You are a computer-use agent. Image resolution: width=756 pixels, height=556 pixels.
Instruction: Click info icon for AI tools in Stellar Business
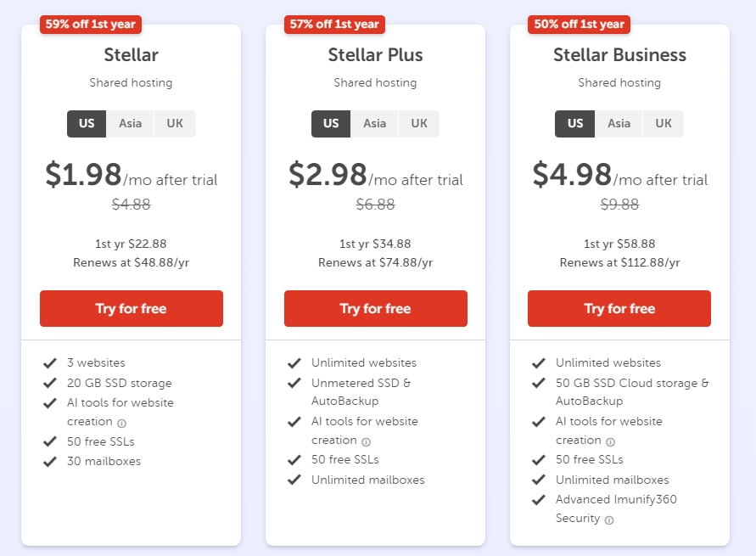pos(610,441)
